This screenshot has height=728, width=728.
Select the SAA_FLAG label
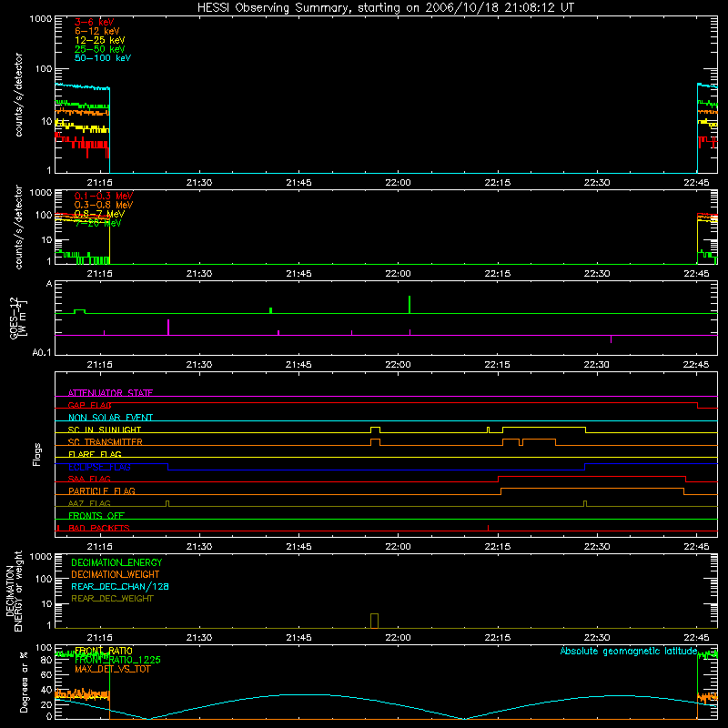coord(89,479)
